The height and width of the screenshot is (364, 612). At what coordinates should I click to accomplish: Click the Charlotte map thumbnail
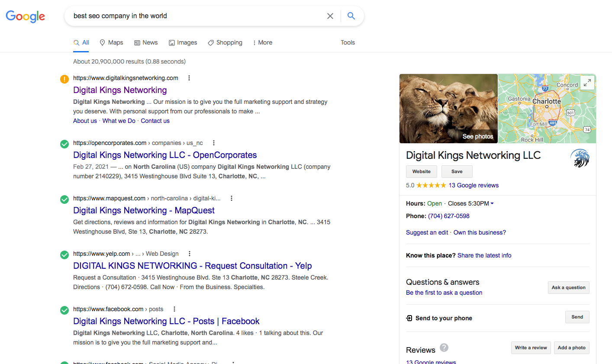coord(547,109)
